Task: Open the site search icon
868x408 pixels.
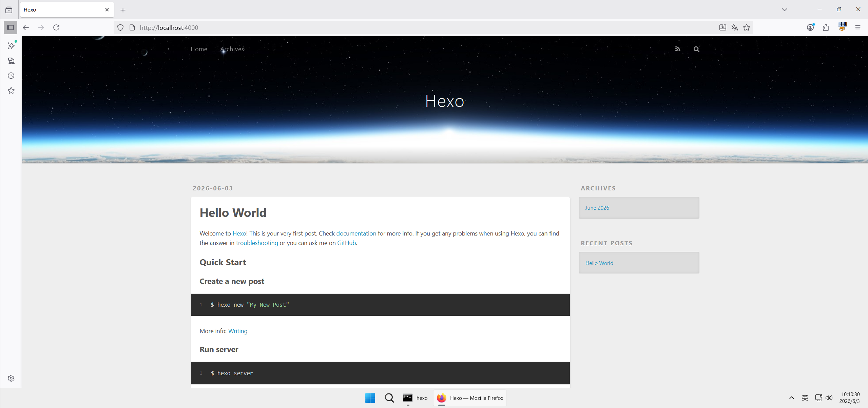Action: point(696,49)
